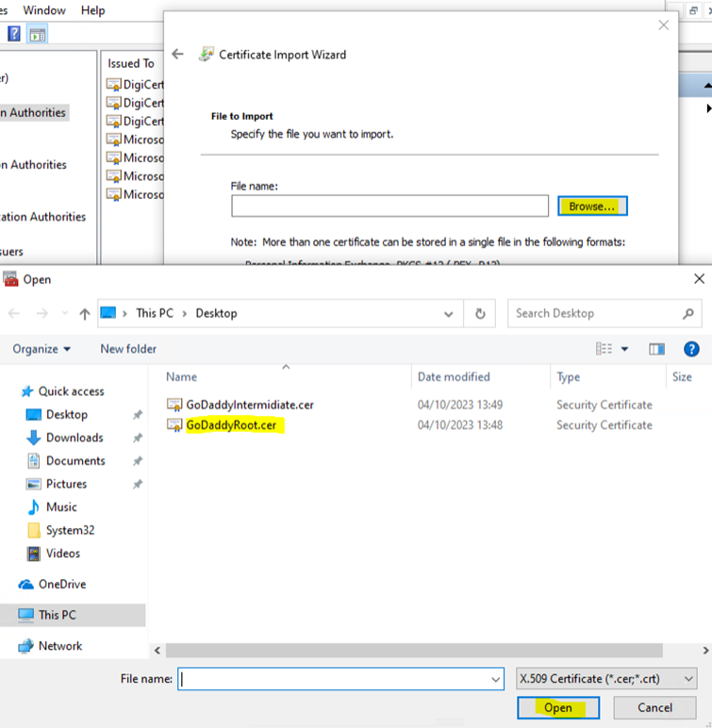Click the search magnifier icon
The image size is (712, 728).
coord(688,314)
